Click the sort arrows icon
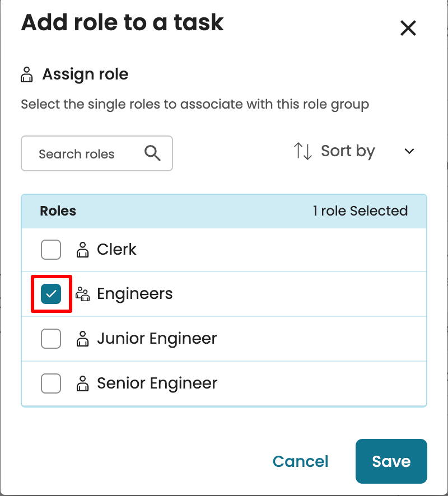Viewport: 448px width, 496px height. pyautogui.click(x=303, y=151)
